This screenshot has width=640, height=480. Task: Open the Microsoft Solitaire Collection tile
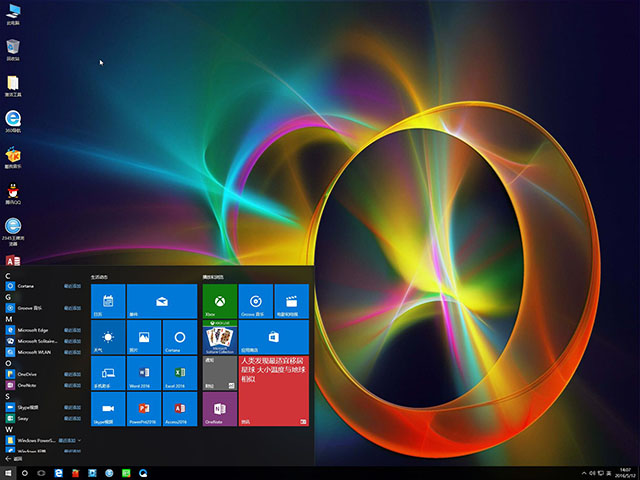(x=220, y=337)
